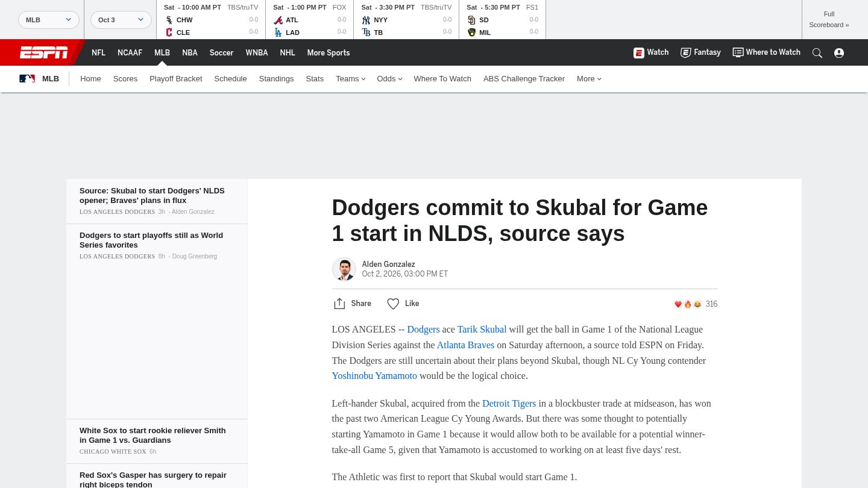Click the Watch icon in header
Viewport: 868px width, 488px height.
point(639,53)
